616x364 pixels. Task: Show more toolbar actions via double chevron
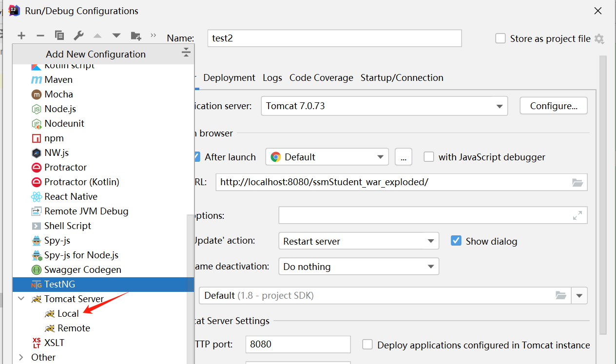[x=154, y=35]
